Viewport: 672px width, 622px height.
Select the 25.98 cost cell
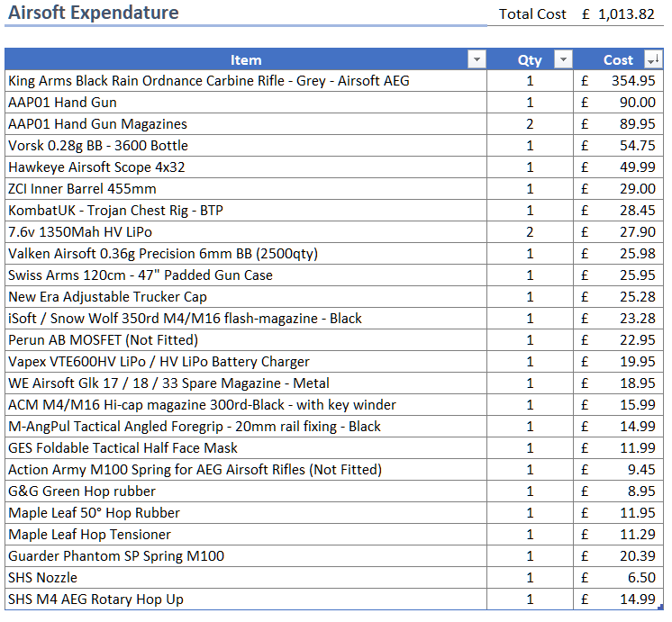coord(619,254)
